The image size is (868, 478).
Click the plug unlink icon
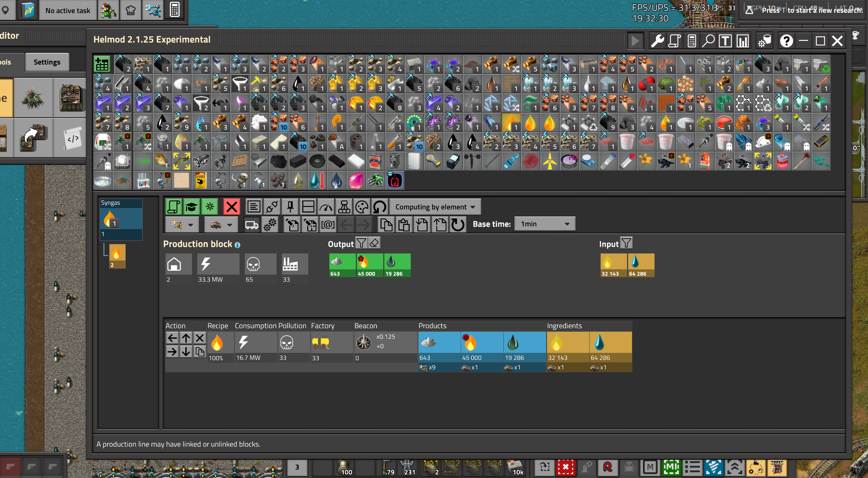click(272, 207)
